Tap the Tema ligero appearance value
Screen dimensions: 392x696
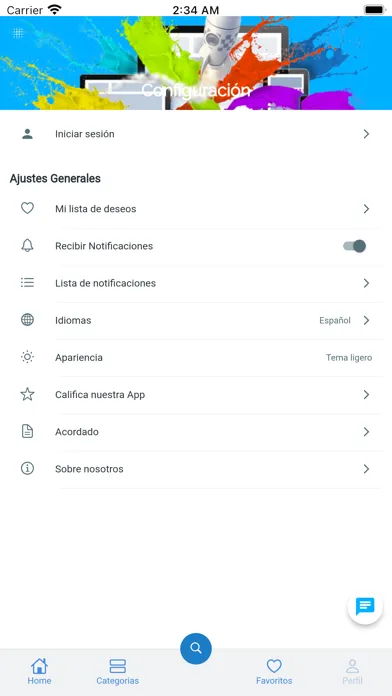[x=349, y=357]
